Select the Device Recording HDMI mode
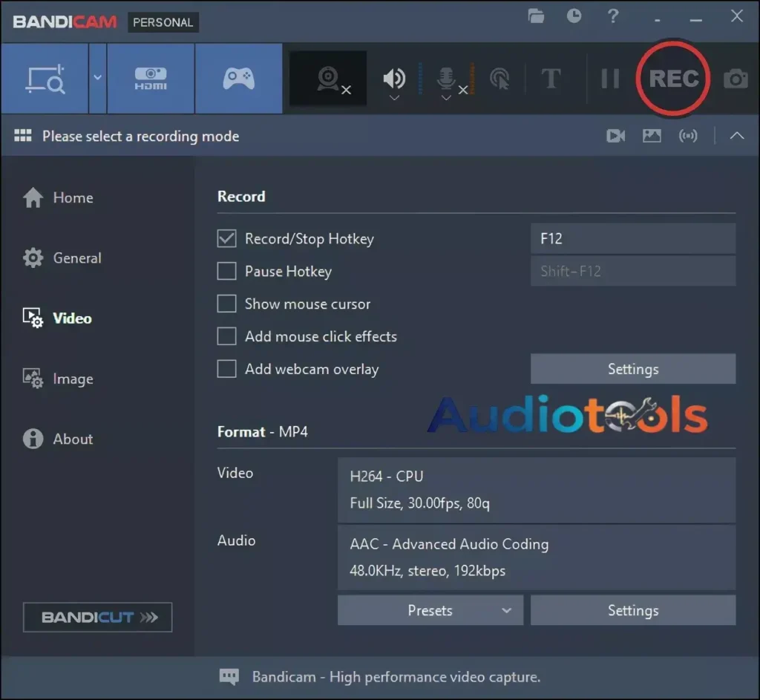 point(150,78)
